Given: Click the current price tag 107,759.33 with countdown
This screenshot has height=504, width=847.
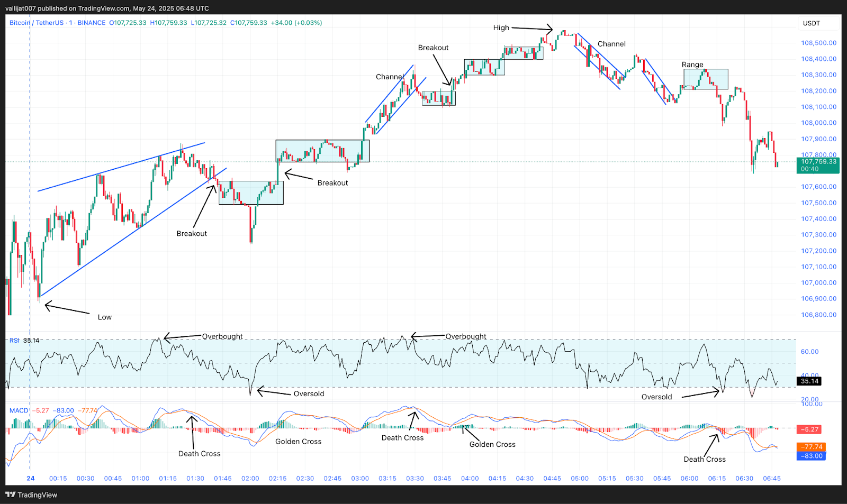Looking at the screenshot, I should pyautogui.click(x=818, y=166).
